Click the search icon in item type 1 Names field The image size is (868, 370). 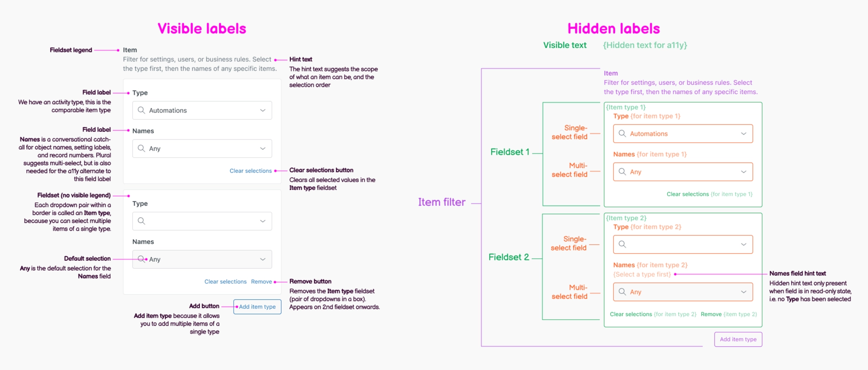(623, 172)
